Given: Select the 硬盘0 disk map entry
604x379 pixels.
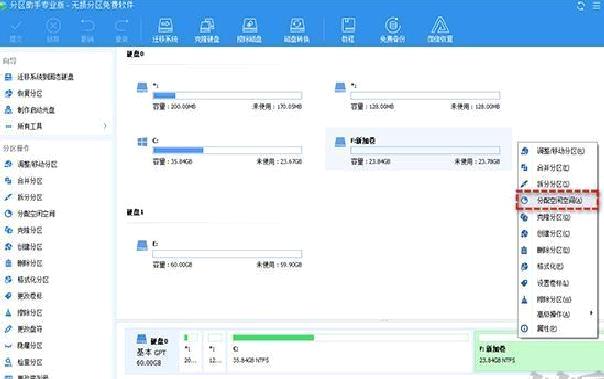Looking at the screenshot, I should coord(152,351).
